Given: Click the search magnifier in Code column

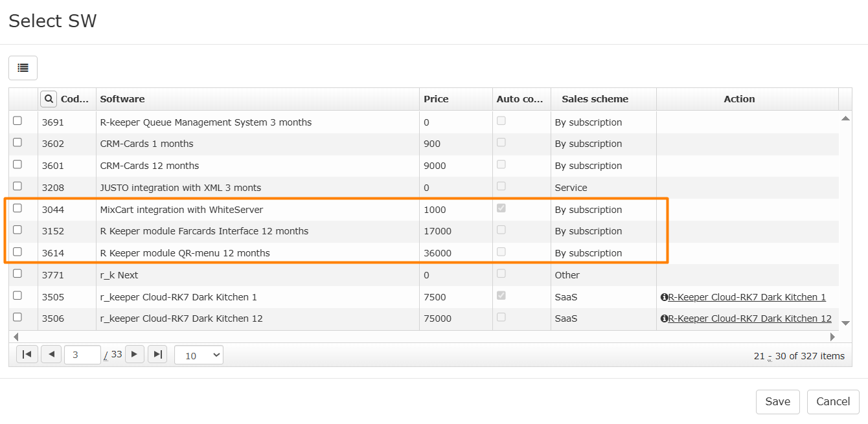Looking at the screenshot, I should pos(49,99).
